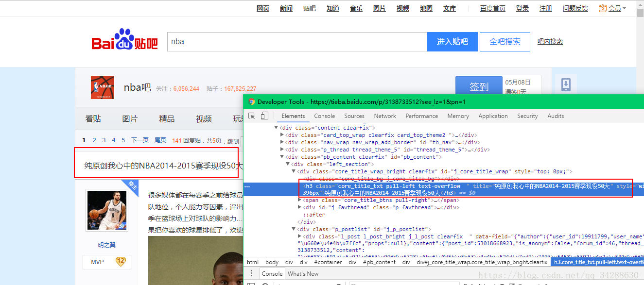Switch to the Elements tab in DevTools

[293, 116]
